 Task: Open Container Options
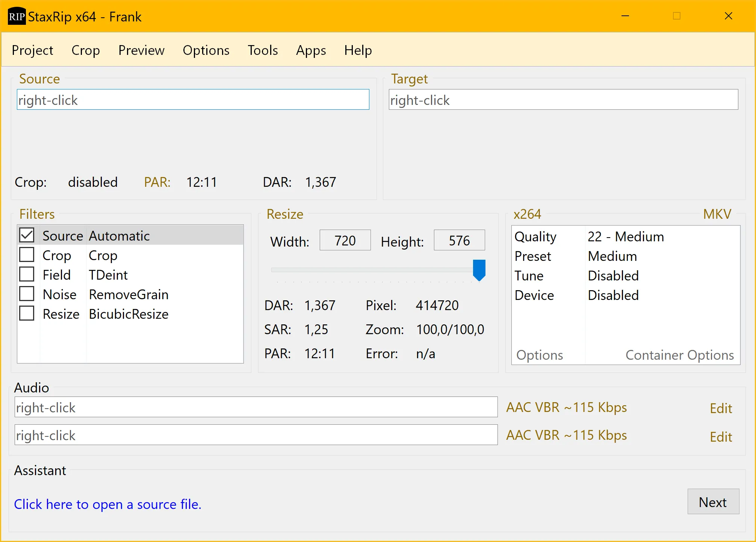pyautogui.click(x=680, y=355)
